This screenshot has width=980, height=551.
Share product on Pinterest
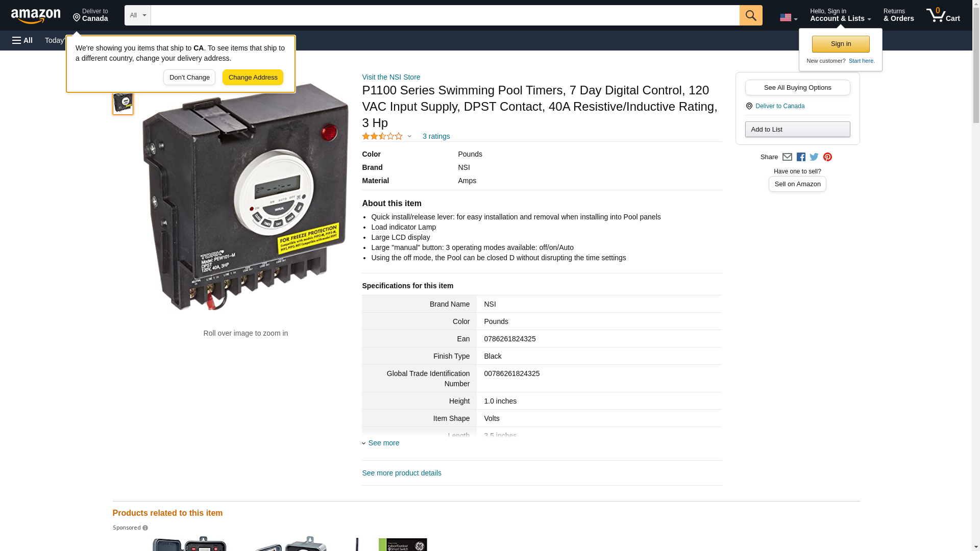tap(827, 157)
